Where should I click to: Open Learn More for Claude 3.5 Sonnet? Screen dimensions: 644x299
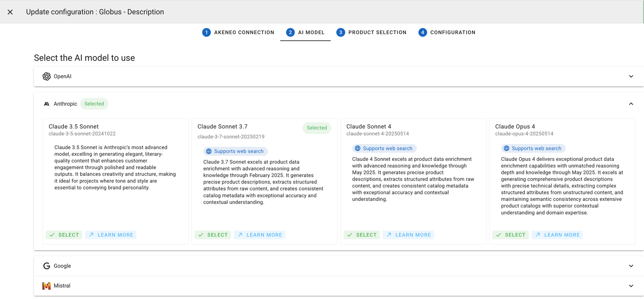coord(111,235)
